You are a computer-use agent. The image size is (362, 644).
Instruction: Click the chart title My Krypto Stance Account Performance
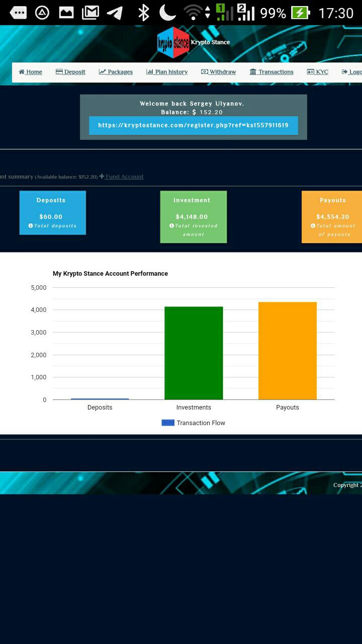110,274
